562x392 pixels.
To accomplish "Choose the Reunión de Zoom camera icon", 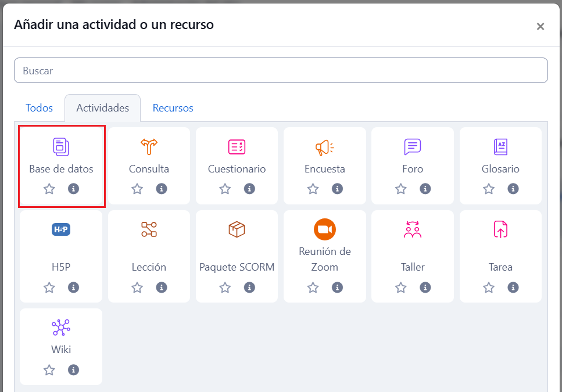I will [324, 229].
